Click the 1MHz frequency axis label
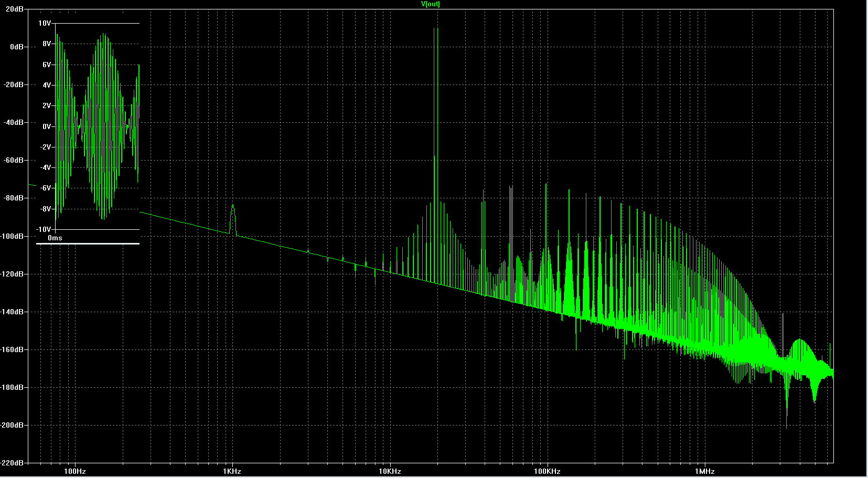The height and width of the screenshot is (478, 868). (705, 471)
